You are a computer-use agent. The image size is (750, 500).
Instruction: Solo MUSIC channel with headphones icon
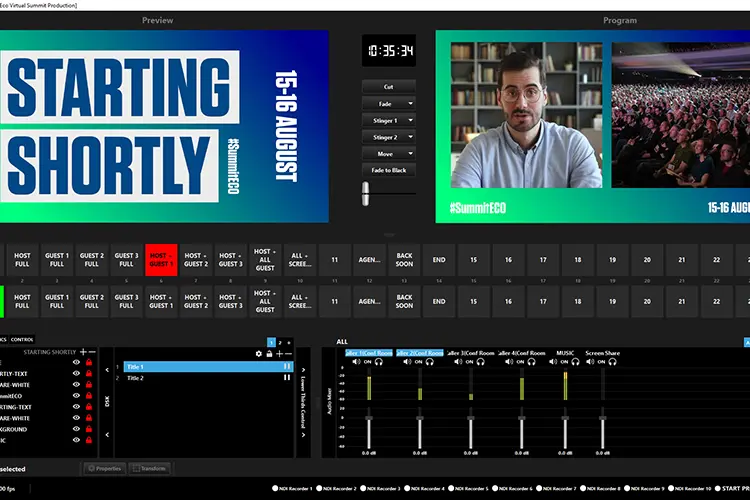[575, 362]
